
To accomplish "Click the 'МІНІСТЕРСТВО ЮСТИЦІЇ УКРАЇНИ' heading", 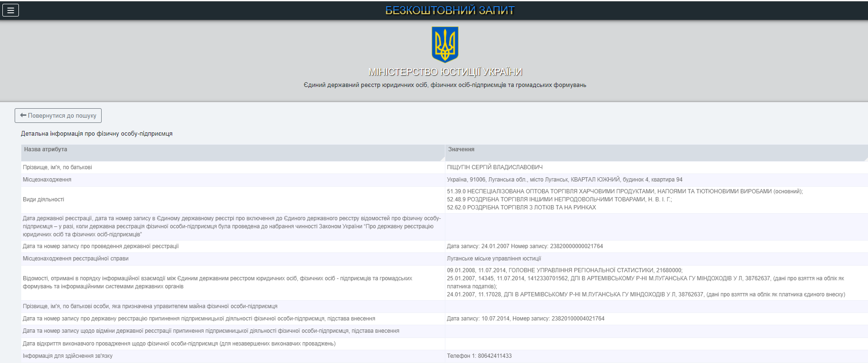I will pos(445,72).
